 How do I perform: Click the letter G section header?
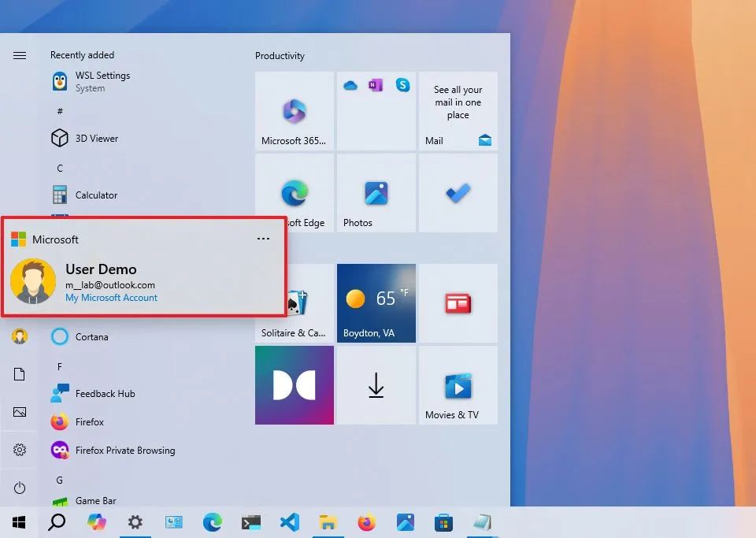[60, 480]
